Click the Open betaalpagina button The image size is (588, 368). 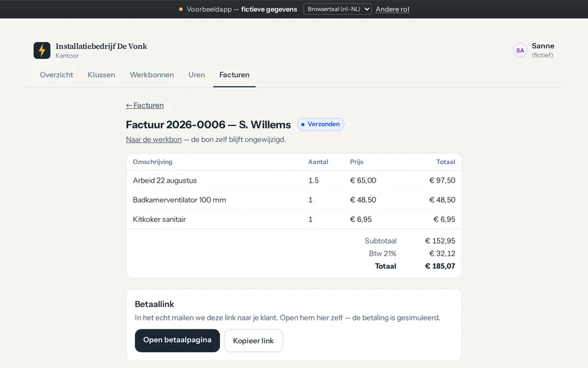pyautogui.click(x=177, y=340)
